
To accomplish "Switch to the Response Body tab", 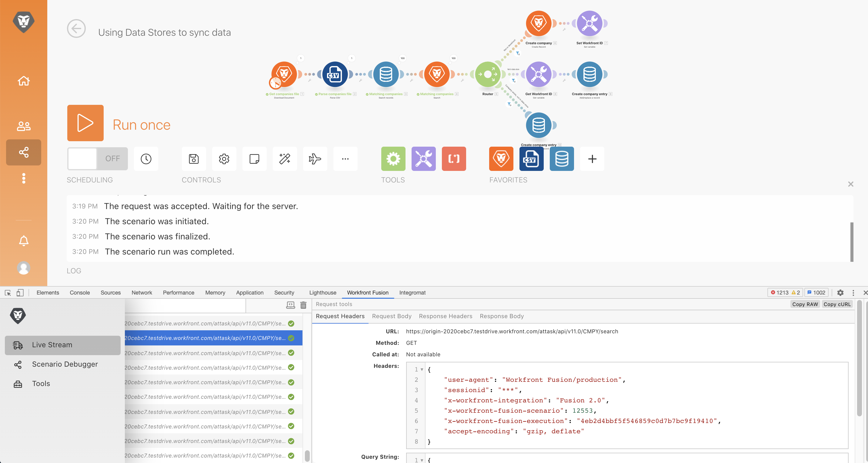I will pos(501,316).
